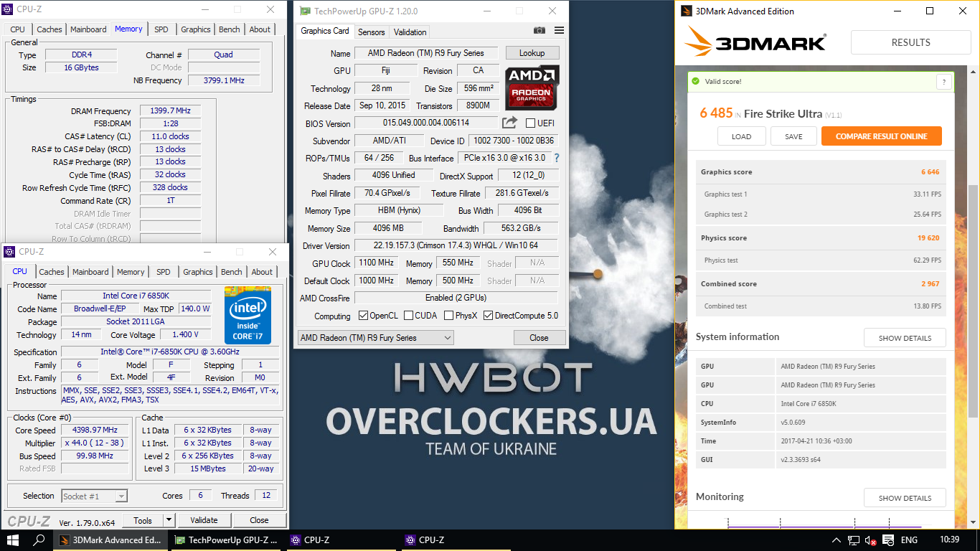
Task: Click the GPU-Z screenshot camera icon
Action: [540, 31]
